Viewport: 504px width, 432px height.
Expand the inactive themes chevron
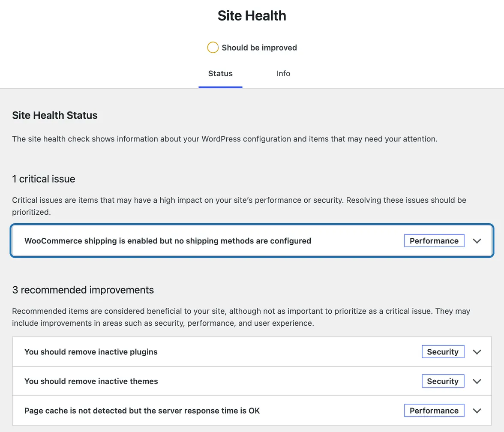pos(477,381)
